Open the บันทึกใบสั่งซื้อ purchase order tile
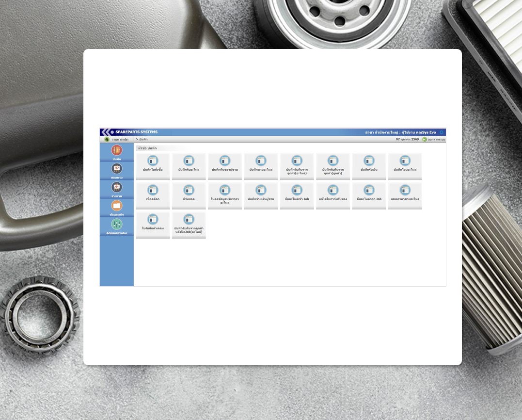522x420 pixels. point(153,166)
